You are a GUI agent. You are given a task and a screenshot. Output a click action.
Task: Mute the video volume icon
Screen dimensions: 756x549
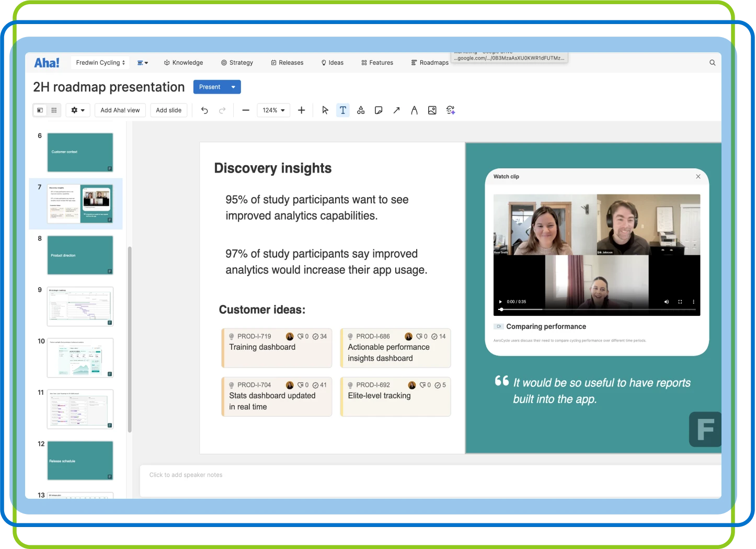pos(667,302)
